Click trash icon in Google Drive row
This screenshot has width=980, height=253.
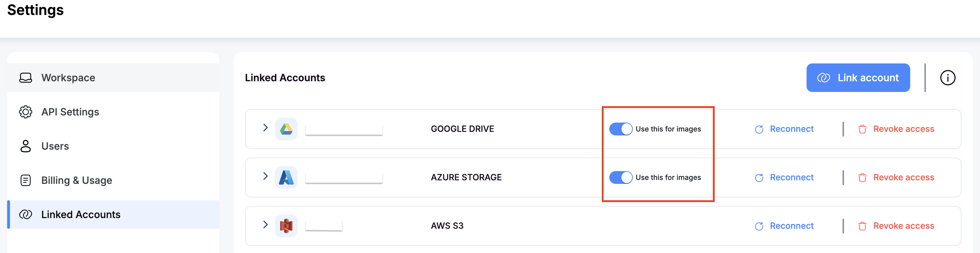click(x=862, y=129)
